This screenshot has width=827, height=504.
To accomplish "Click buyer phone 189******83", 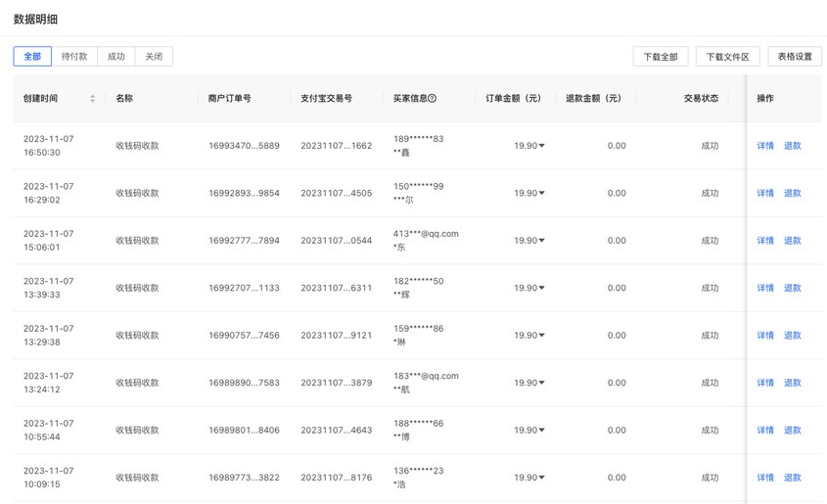I will pos(418,139).
